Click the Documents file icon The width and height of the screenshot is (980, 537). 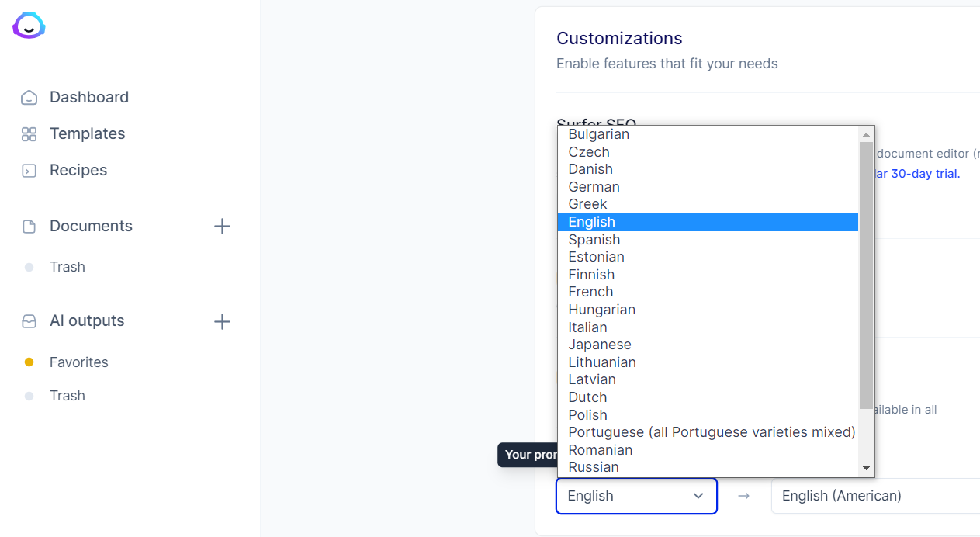[x=29, y=227]
